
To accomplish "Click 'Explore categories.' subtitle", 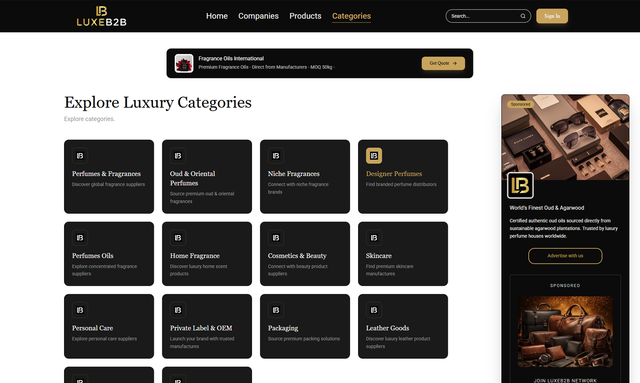I will (89, 119).
